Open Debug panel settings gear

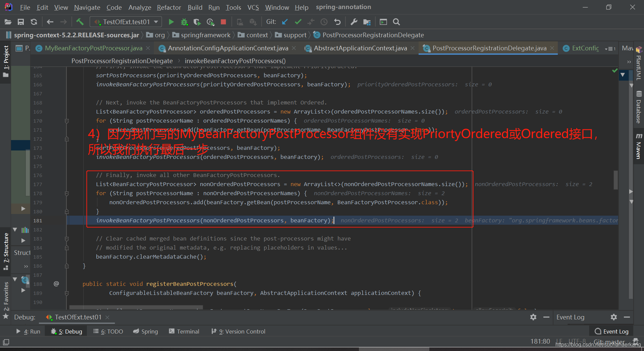[533, 317]
